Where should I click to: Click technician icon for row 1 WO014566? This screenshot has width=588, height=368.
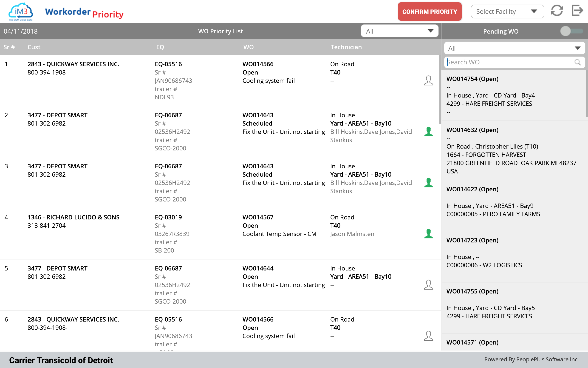point(428,80)
